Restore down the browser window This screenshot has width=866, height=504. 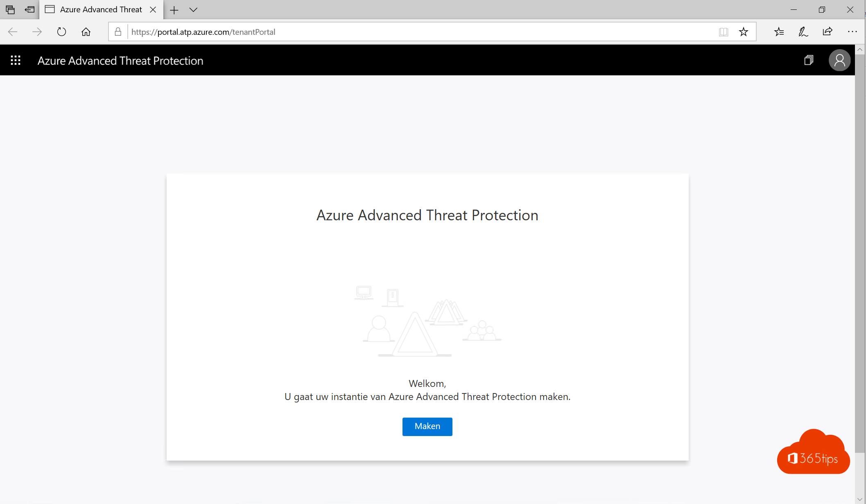point(822,9)
